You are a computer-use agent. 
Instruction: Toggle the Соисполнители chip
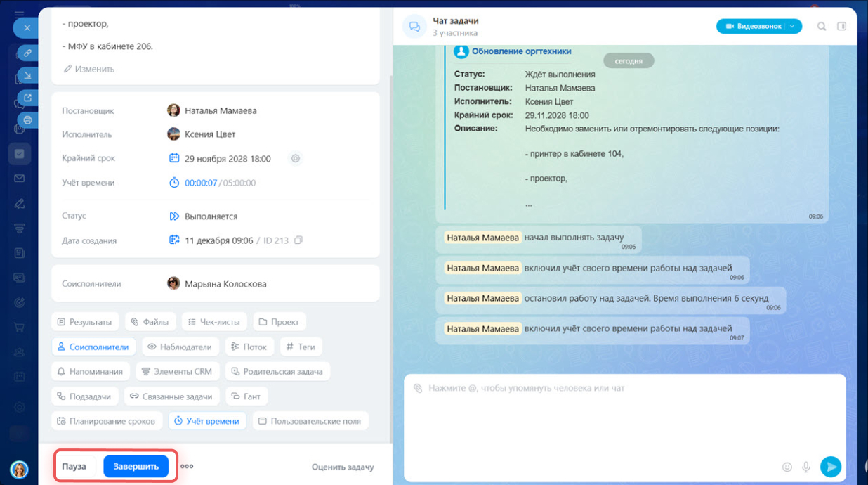[x=93, y=347]
